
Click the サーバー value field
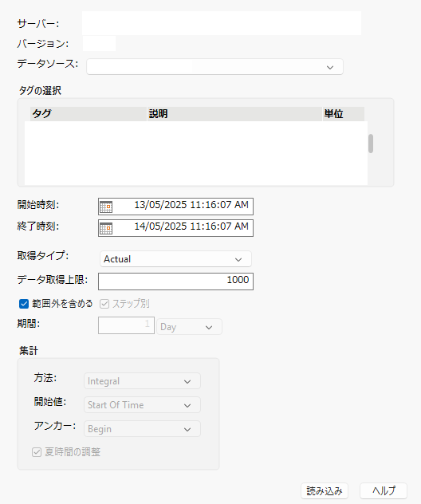click(x=222, y=23)
